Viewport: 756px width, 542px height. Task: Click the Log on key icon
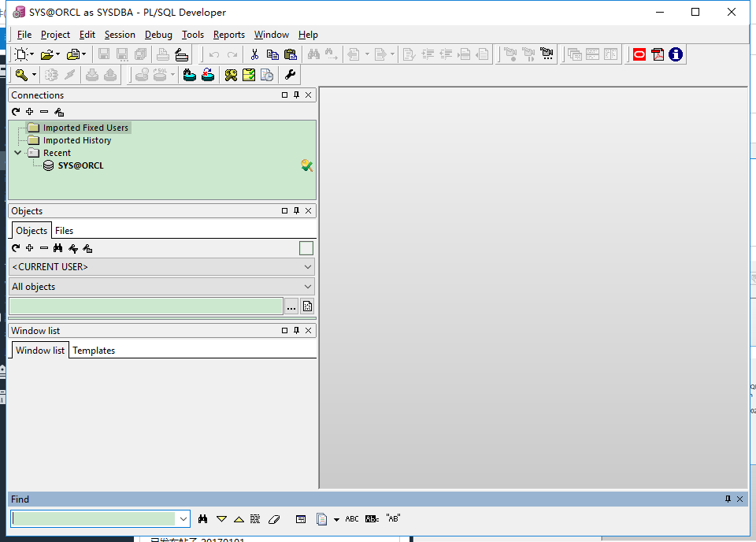pyautogui.click(x=21, y=75)
